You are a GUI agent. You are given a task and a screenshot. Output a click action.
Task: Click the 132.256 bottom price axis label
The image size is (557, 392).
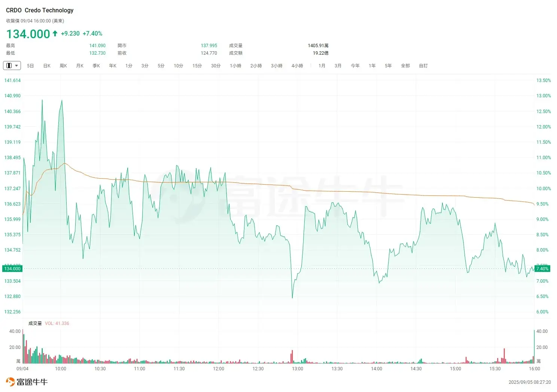(x=12, y=312)
